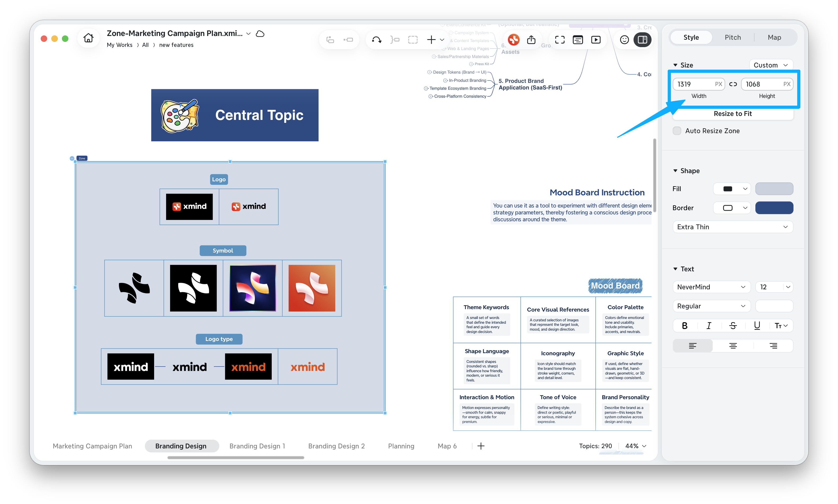
Task: Select the Logo label in the zone
Action: point(219,180)
